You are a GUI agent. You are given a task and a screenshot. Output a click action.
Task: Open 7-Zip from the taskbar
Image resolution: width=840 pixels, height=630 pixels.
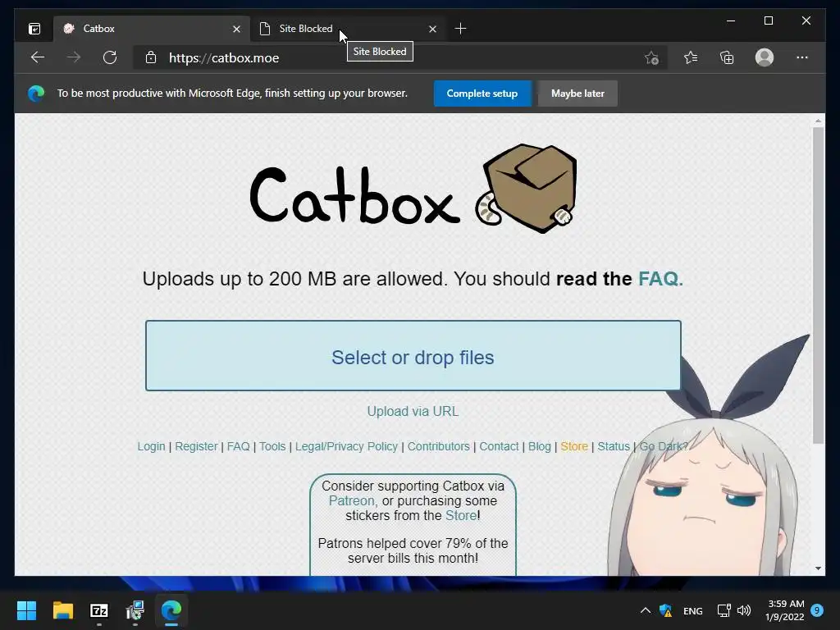pyautogui.click(x=99, y=610)
